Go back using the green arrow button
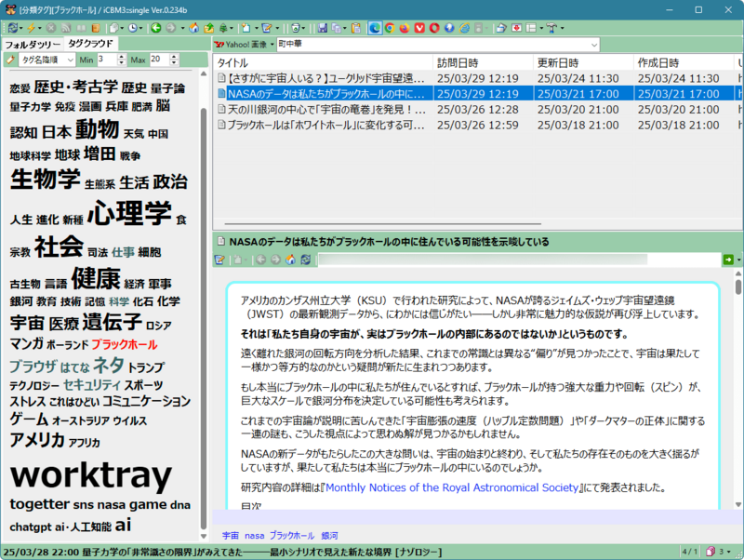The width and height of the screenshot is (744, 560). (x=156, y=28)
